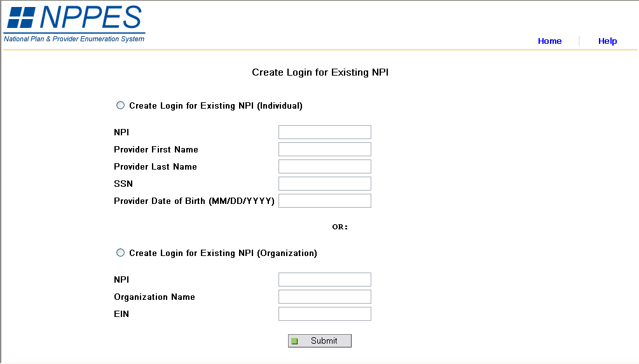Click the 'OR:' separator text
This screenshot has height=364, width=639.
(340, 227)
